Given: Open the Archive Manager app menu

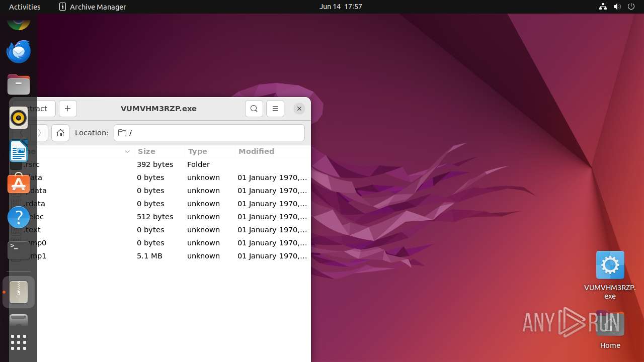Looking at the screenshot, I should pyautogui.click(x=93, y=7).
